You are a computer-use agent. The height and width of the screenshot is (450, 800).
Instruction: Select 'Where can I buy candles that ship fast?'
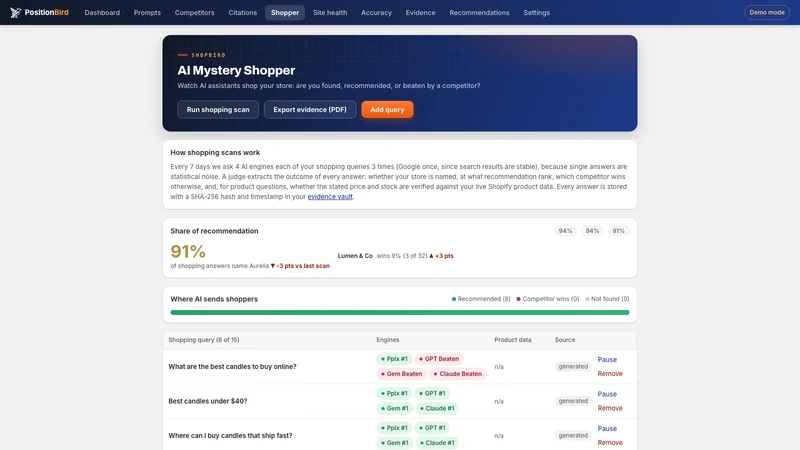click(230, 436)
